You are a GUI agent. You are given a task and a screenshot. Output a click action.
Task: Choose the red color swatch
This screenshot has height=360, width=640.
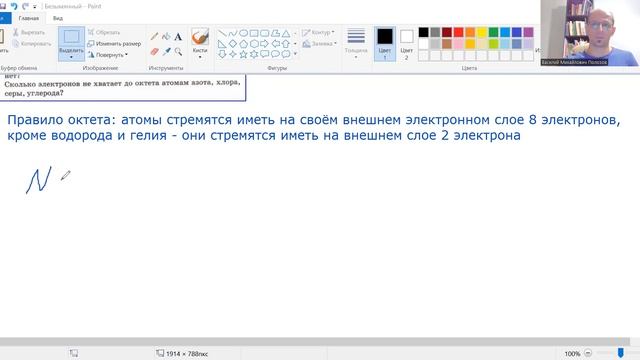point(458,32)
